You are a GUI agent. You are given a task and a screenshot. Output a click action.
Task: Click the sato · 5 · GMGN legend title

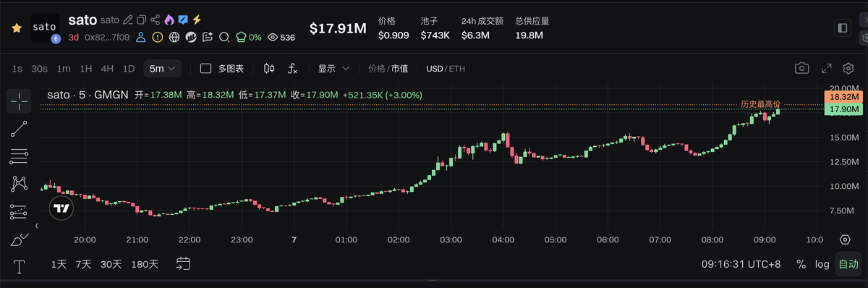click(x=88, y=95)
